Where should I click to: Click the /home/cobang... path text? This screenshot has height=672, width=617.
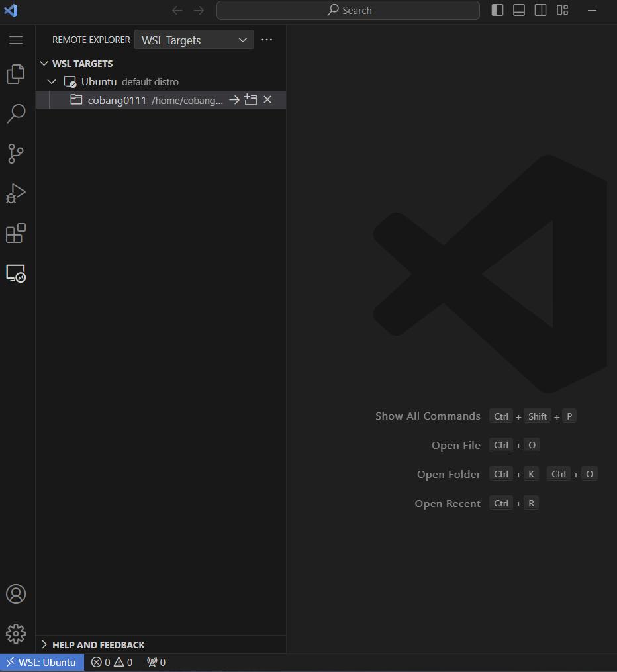point(187,100)
